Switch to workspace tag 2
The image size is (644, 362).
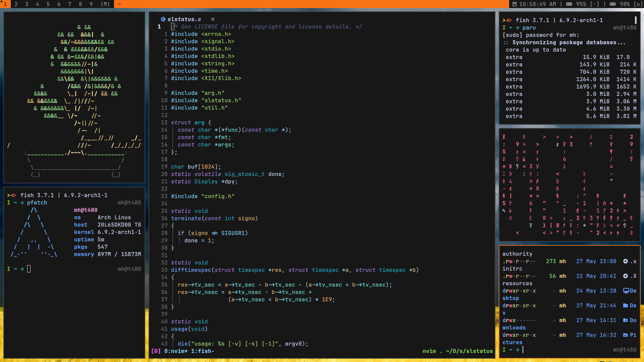[x=16, y=4]
